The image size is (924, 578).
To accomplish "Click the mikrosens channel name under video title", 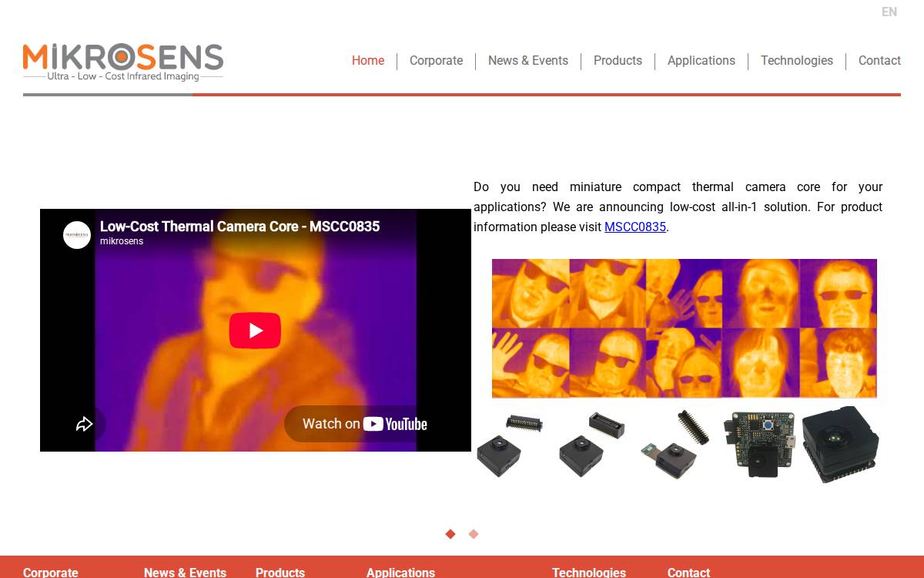I will point(122,241).
